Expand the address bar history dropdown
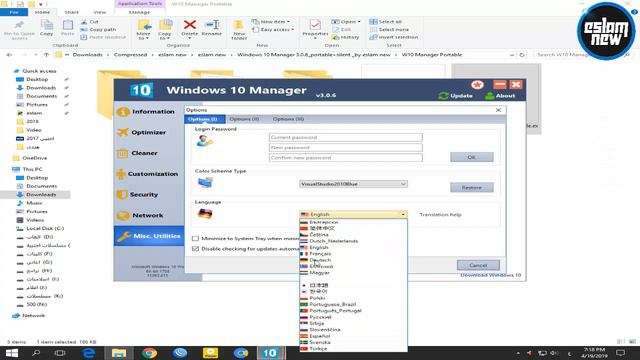The height and width of the screenshot is (360, 640). pos(512,55)
